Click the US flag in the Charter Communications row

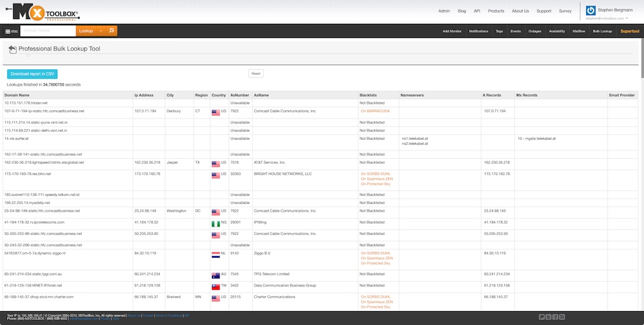coord(216,299)
